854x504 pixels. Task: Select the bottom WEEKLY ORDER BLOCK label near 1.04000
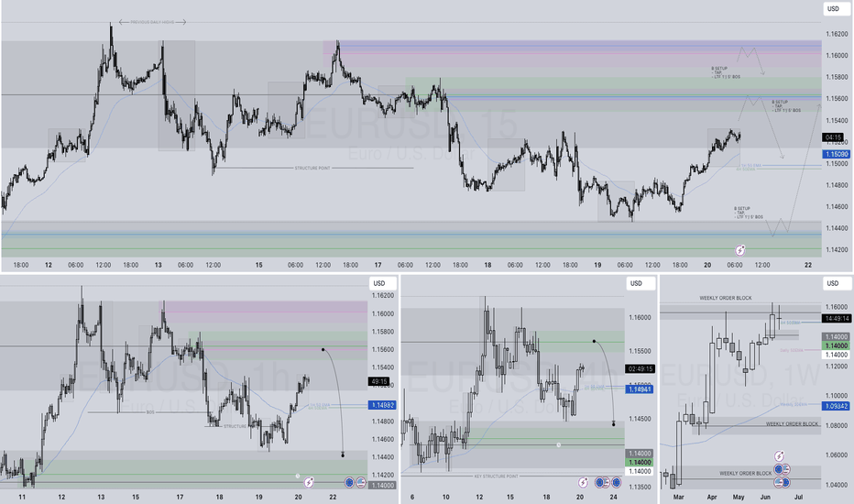745,473
